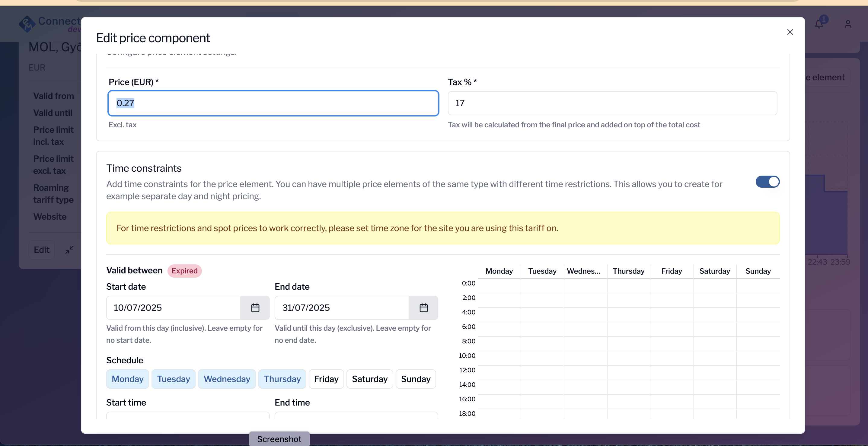Enable Saturday in the schedule
This screenshot has height=446, width=868.
369,379
